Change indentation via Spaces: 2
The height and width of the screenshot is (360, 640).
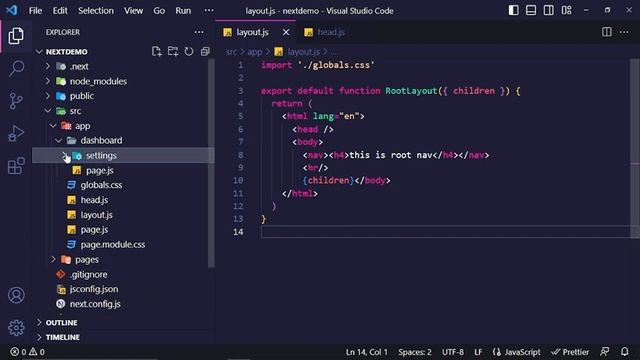(415, 352)
